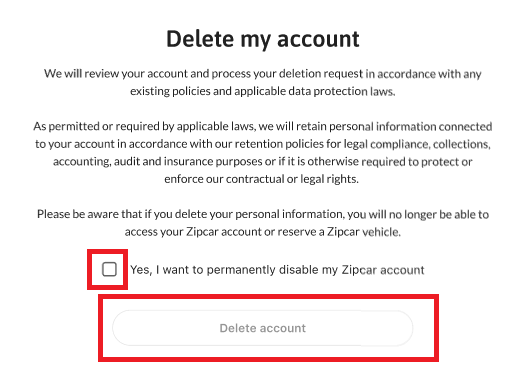Click the word 'account' in the page title
This screenshot has height=378, width=523.
[x=318, y=39]
